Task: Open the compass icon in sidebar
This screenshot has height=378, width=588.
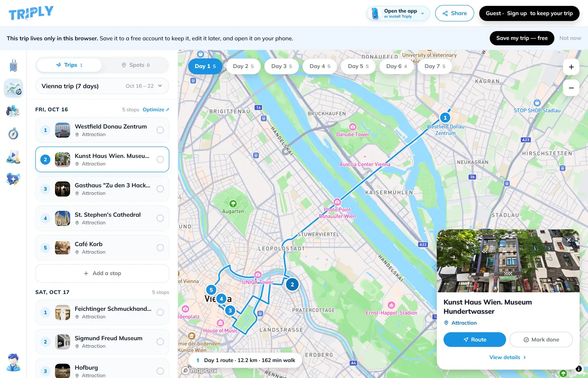Action: click(x=13, y=134)
